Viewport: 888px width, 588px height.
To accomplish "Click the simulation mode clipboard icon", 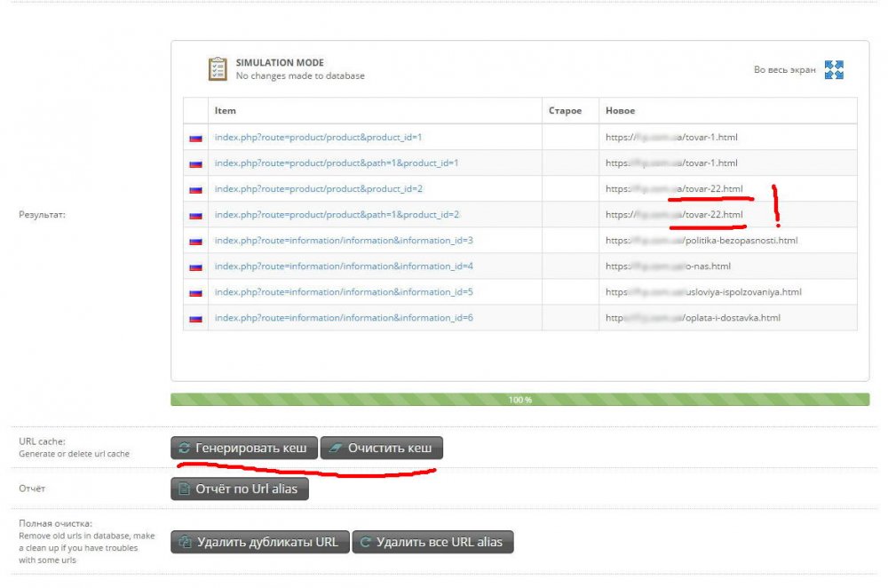I will (218, 69).
